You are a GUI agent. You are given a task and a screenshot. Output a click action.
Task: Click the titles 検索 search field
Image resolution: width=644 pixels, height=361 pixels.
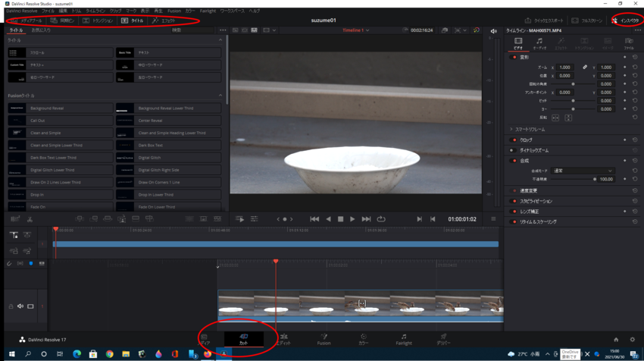pyautogui.click(x=192, y=30)
